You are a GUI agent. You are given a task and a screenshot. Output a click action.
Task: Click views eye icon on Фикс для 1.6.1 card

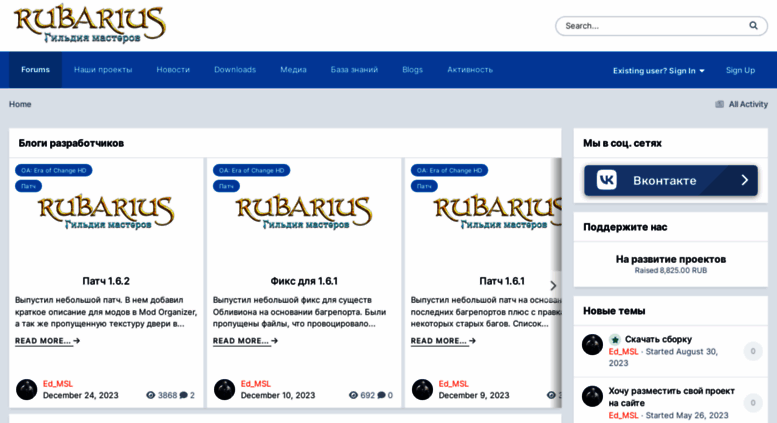coord(353,395)
